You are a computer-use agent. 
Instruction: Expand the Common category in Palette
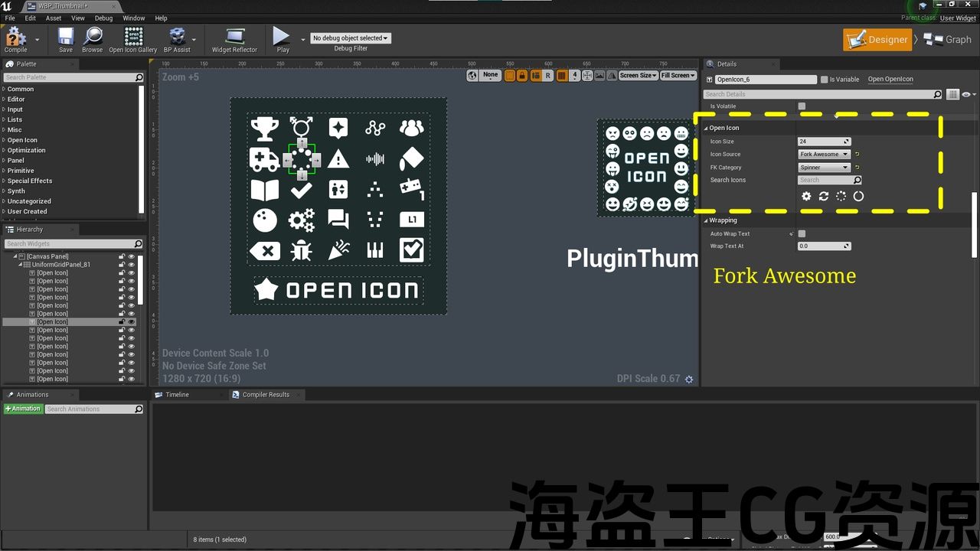click(x=21, y=89)
